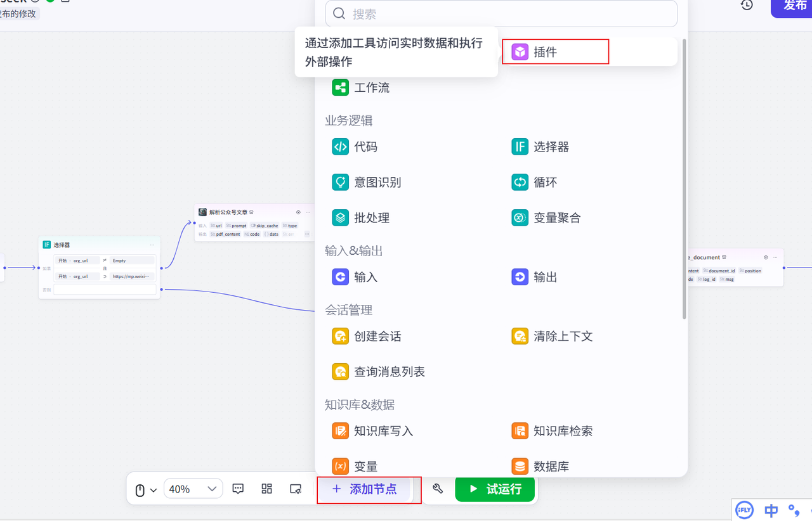Click the pdf_content output tag
Screen dimensions: 812x521
225,234
